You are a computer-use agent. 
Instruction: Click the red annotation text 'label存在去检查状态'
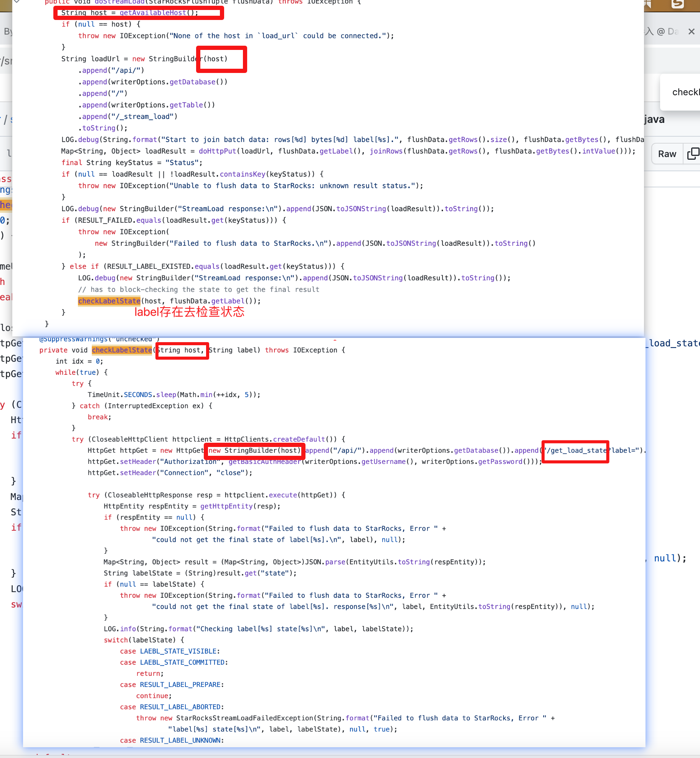tap(189, 312)
